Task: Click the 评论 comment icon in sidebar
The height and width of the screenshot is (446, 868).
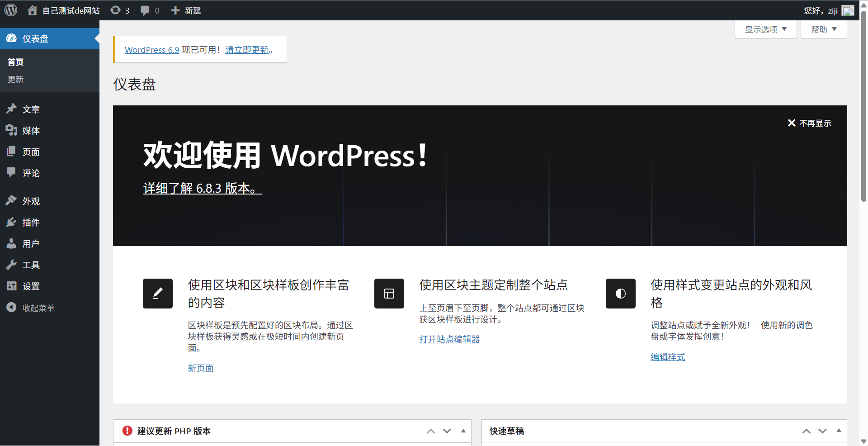Action: 11,173
